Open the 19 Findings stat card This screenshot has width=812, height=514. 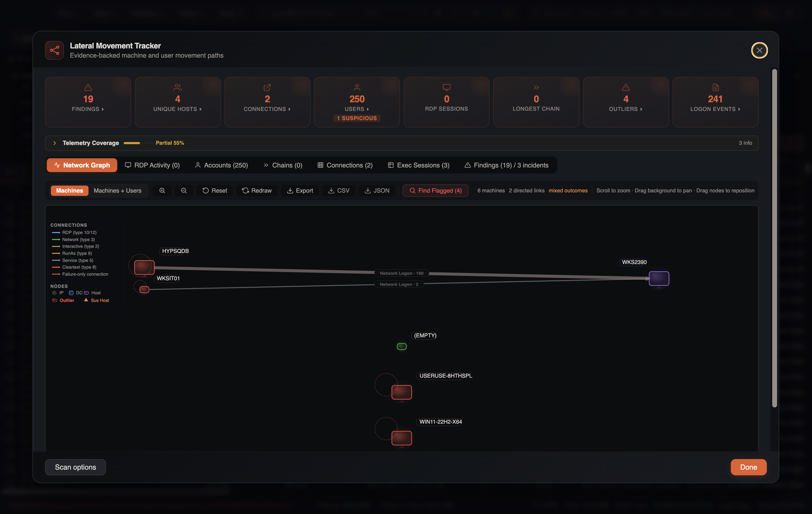pyautogui.click(x=88, y=102)
